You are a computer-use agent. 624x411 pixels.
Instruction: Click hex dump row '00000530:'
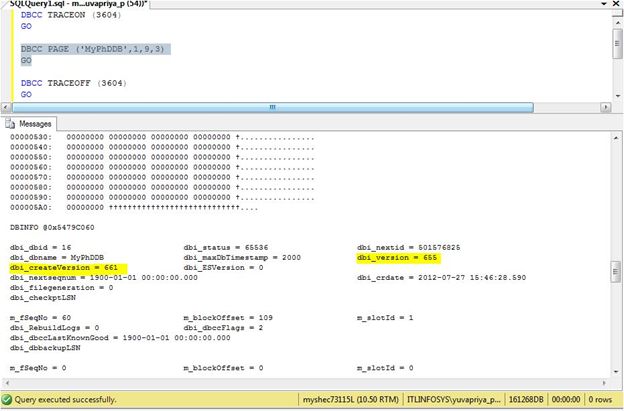(162, 137)
